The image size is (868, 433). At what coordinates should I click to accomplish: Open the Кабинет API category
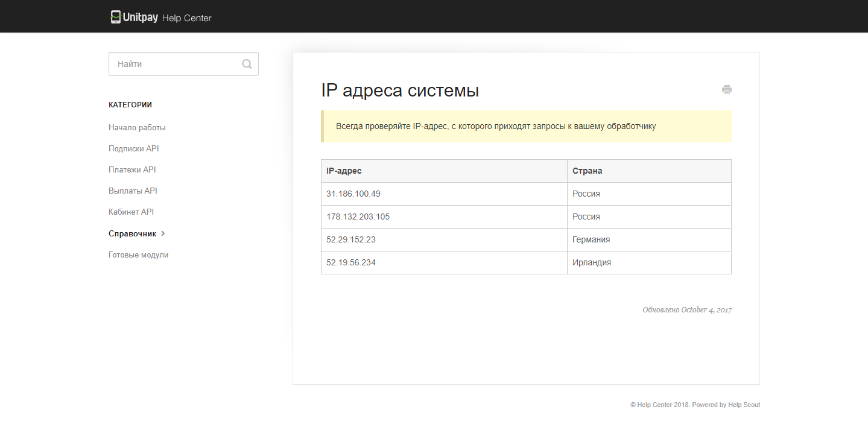point(131,212)
